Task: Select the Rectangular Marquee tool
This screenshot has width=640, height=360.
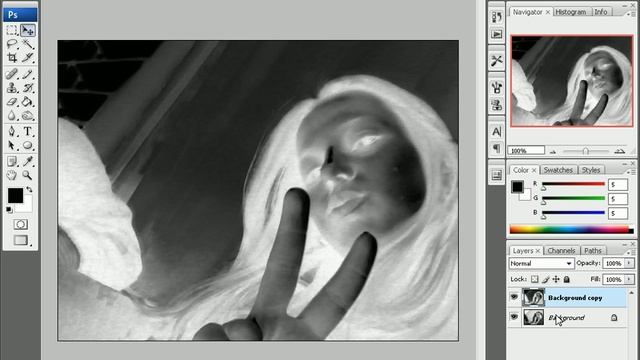Action: [x=12, y=30]
